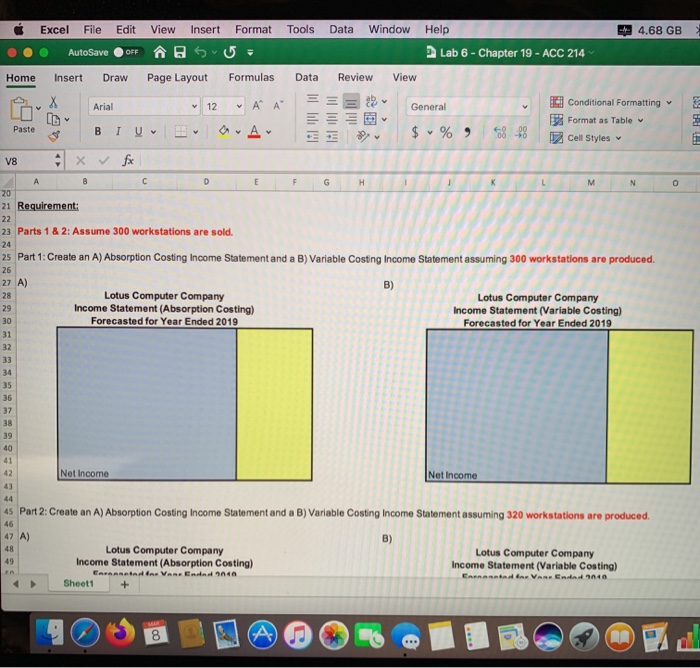
Task: Apply Percent Style format
Action: [446, 132]
